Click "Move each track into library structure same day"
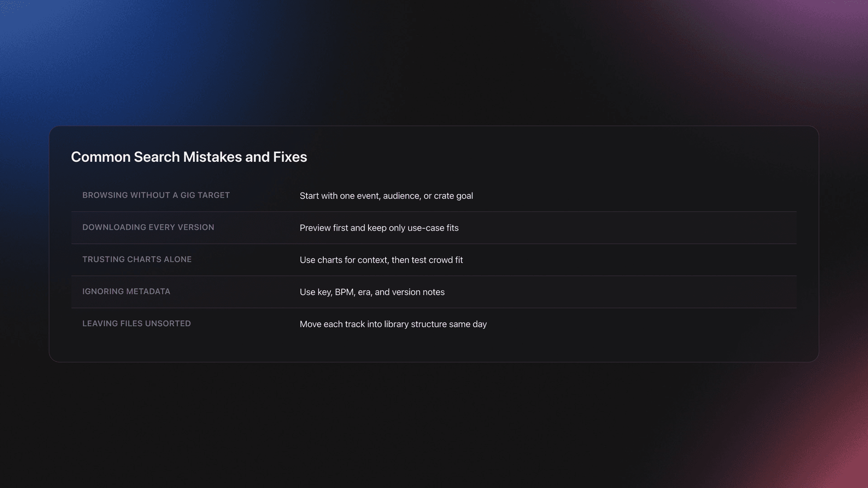Viewport: 868px width, 488px height. [393, 324]
